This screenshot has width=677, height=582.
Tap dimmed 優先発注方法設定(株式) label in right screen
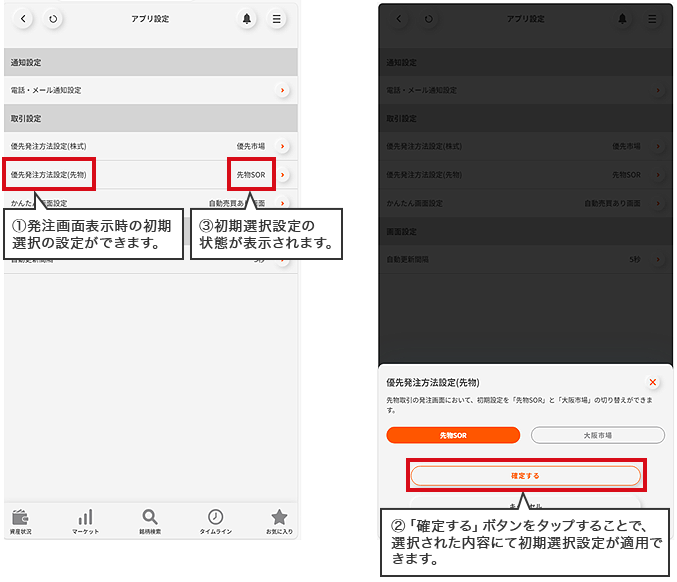(x=424, y=146)
